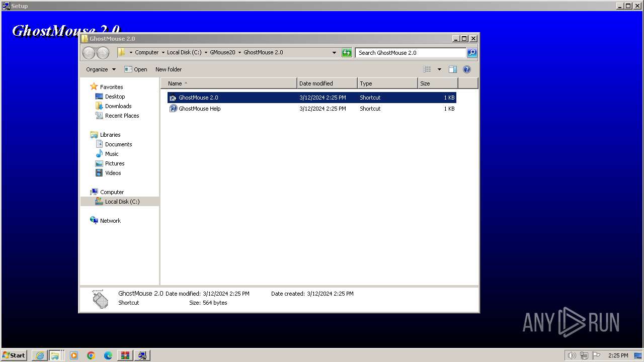This screenshot has height=362, width=644.
Task: Click Pictures label under Libraries
Action: 115,163
